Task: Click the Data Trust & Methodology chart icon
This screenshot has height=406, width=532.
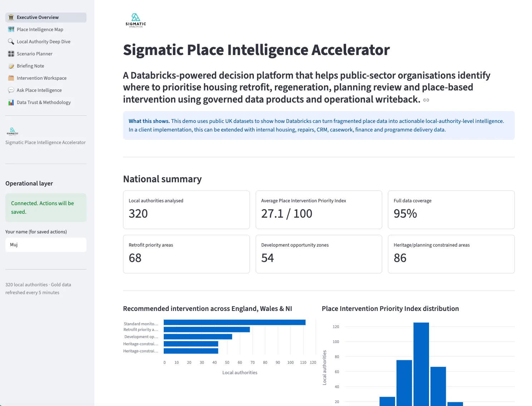Action: point(11,103)
